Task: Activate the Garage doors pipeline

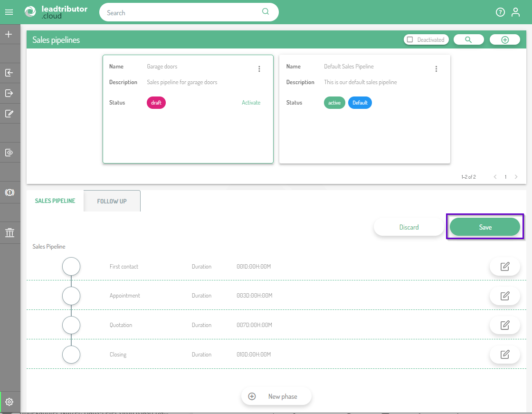Action: point(251,103)
